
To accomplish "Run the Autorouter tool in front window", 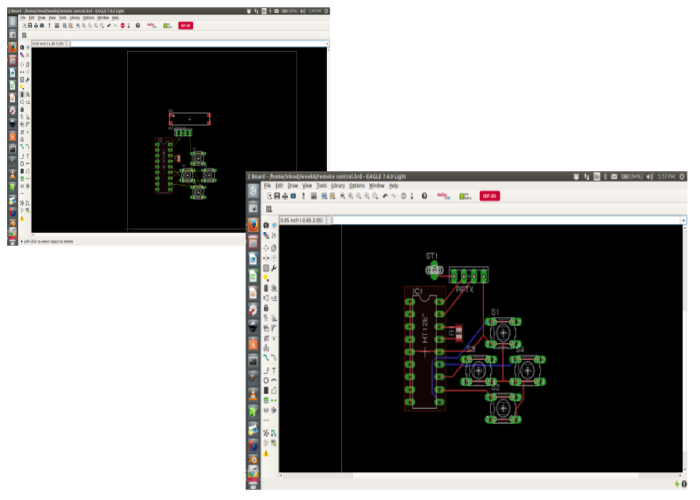I will (x=274, y=433).
